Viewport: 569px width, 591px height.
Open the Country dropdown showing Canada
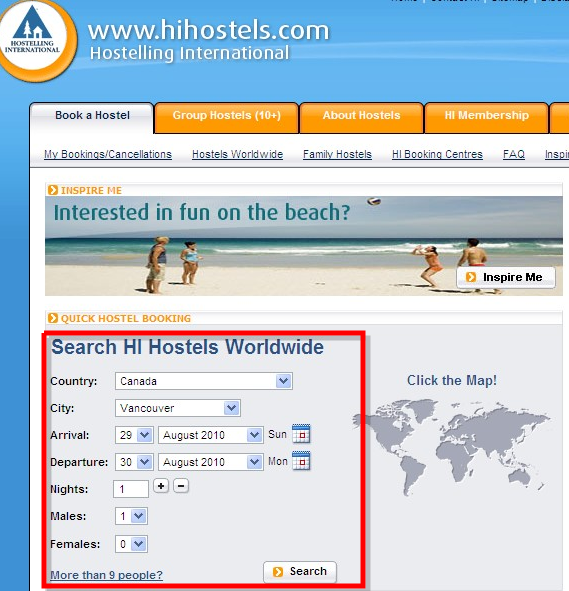pos(204,381)
